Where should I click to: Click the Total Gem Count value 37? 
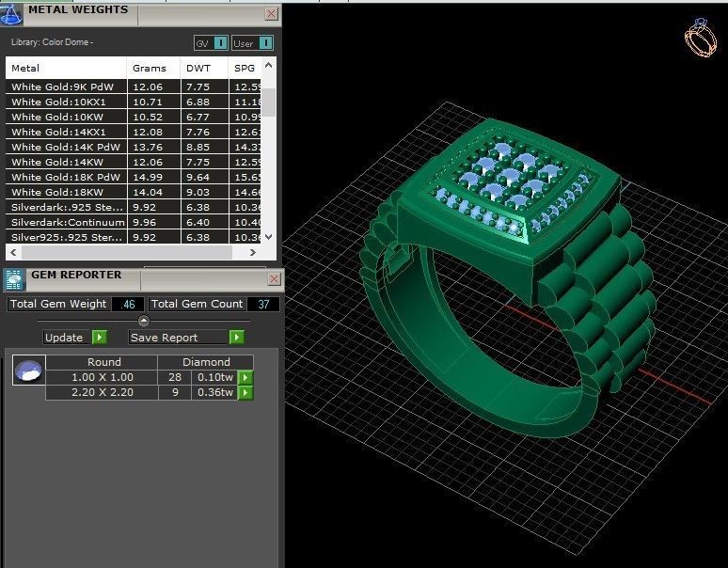click(x=263, y=305)
